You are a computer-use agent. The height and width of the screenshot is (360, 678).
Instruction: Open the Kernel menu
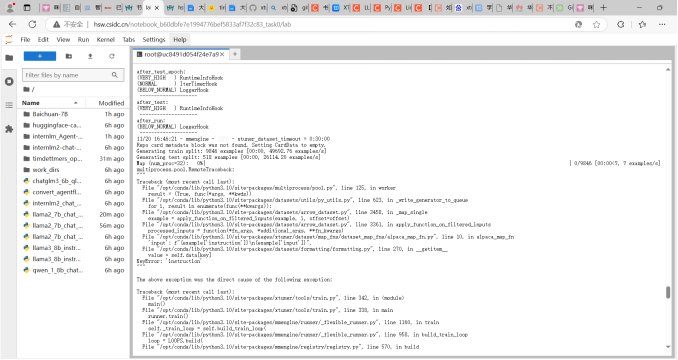[x=106, y=39]
